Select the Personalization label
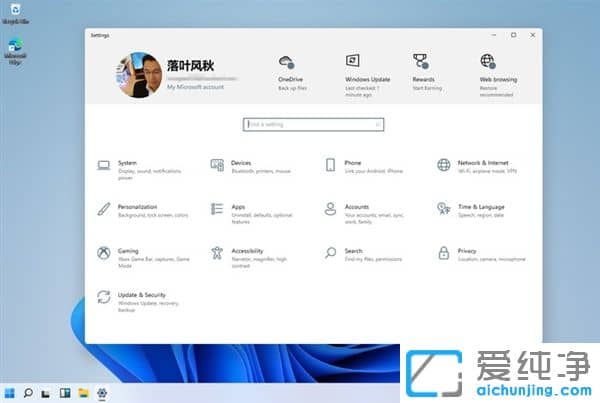The width and height of the screenshot is (600, 403). [x=137, y=207]
